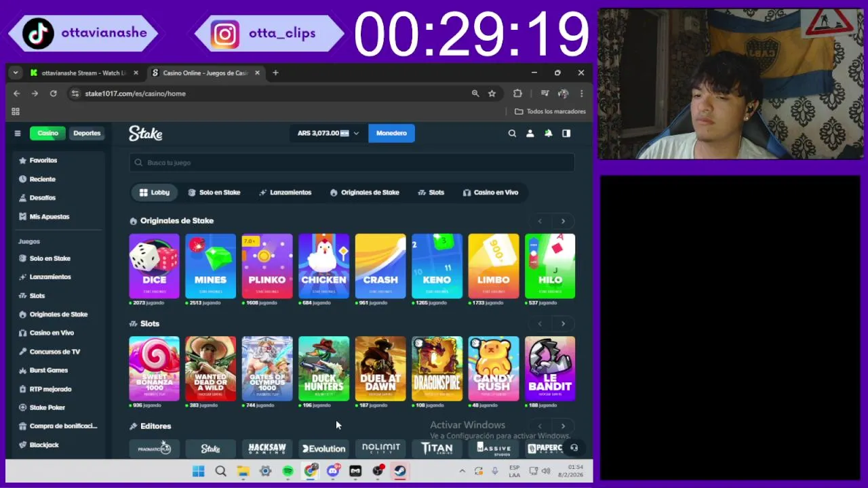868x488 pixels.
Task: Open the media control icon in Chrome toolbar
Action: coord(545,94)
